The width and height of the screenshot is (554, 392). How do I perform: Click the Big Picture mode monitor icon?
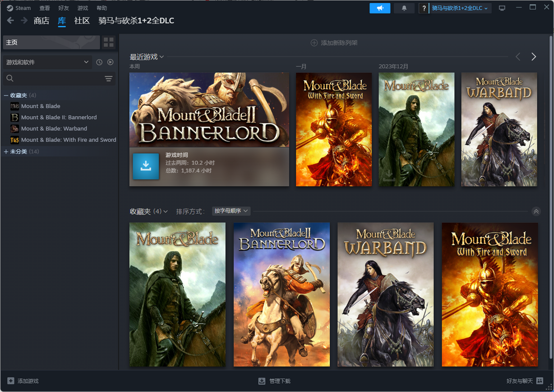pyautogui.click(x=502, y=8)
